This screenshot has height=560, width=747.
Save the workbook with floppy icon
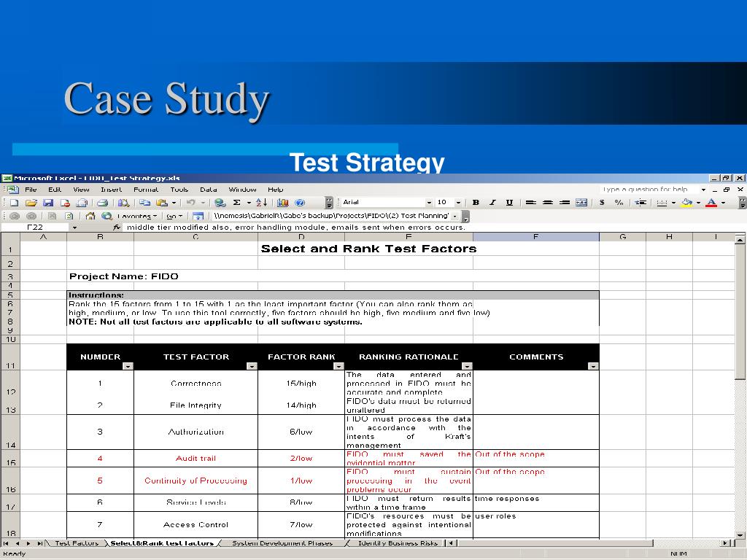(48, 203)
